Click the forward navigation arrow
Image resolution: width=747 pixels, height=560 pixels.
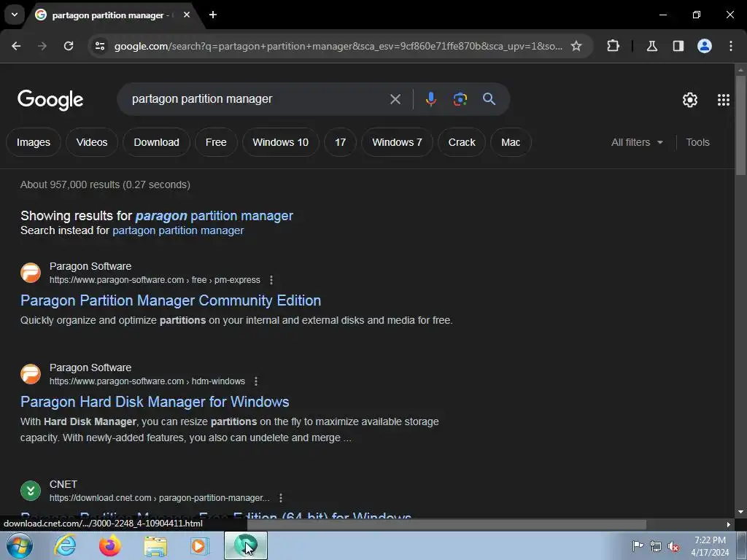[x=42, y=46]
